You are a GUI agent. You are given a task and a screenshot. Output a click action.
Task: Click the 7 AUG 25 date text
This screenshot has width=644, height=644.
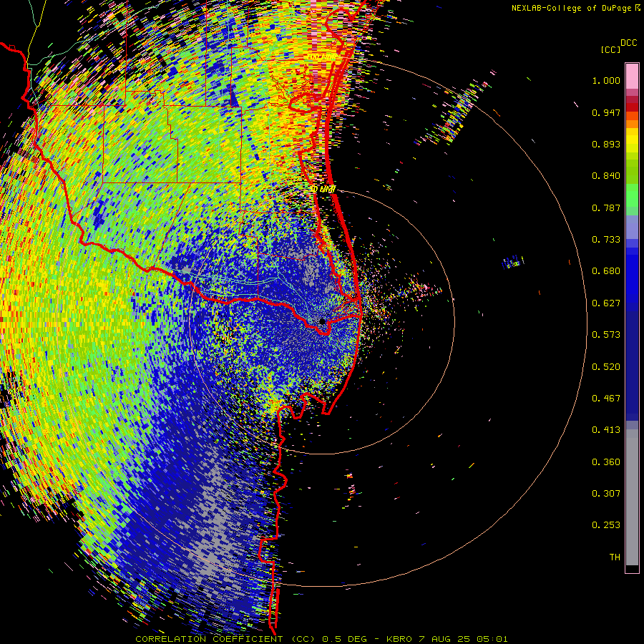click(x=444, y=639)
